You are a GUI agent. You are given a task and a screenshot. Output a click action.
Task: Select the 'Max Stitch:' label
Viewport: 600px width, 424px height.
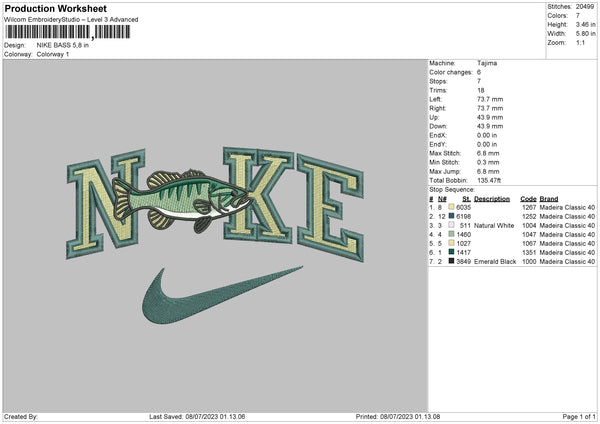(x=445, y=153)
